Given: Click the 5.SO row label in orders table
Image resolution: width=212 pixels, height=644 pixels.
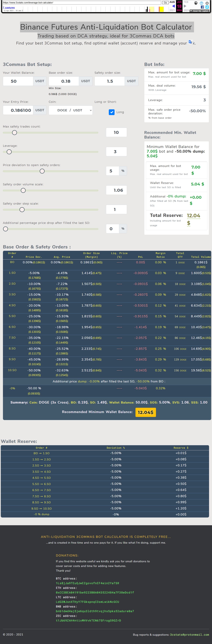Looking at the screenshot, I should 12,316.
